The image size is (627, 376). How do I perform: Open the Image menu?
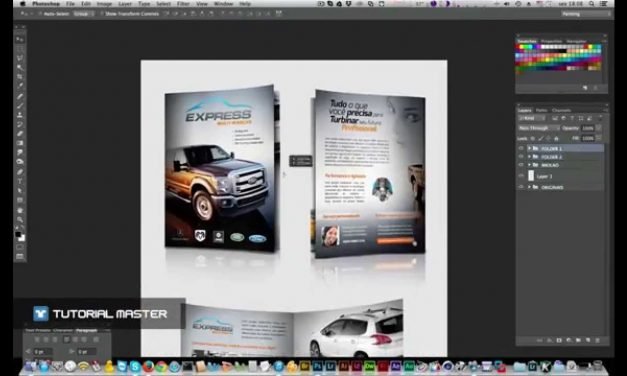click(x=104, y=4)
